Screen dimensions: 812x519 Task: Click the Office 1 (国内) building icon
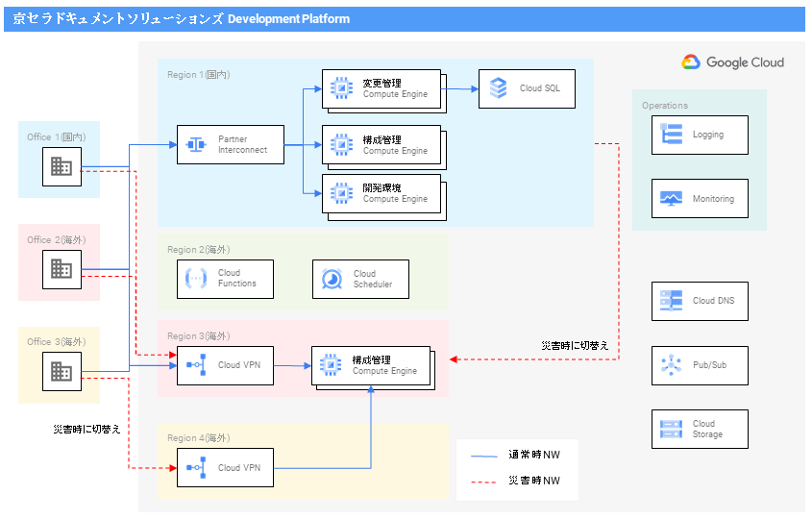click(62, 166)
